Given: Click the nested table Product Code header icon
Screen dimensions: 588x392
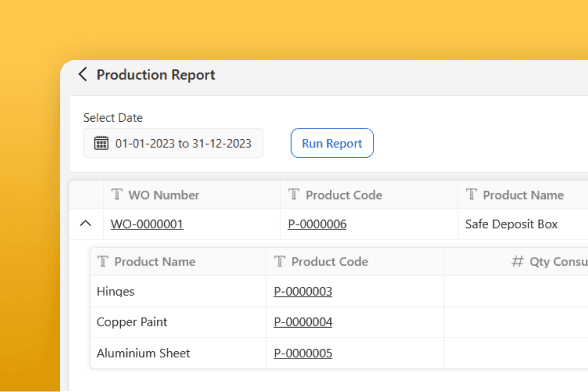Looking at the screenshot, I should coord(280,261).
